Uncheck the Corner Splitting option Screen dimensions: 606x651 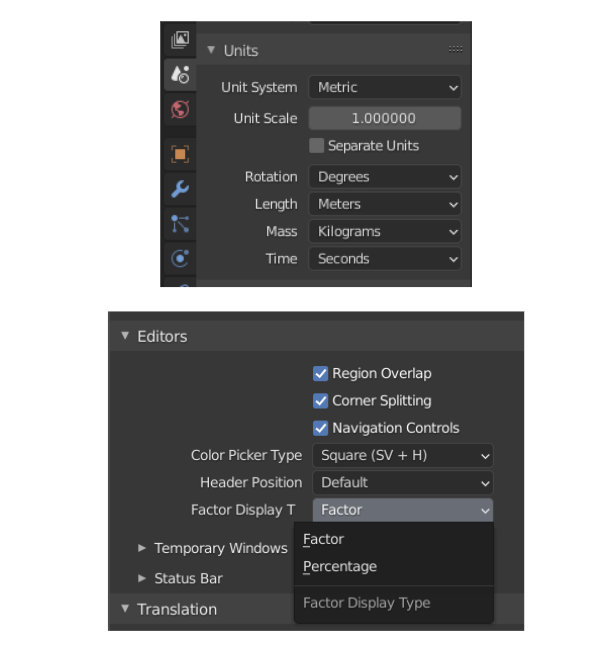[x=320, y=401]
